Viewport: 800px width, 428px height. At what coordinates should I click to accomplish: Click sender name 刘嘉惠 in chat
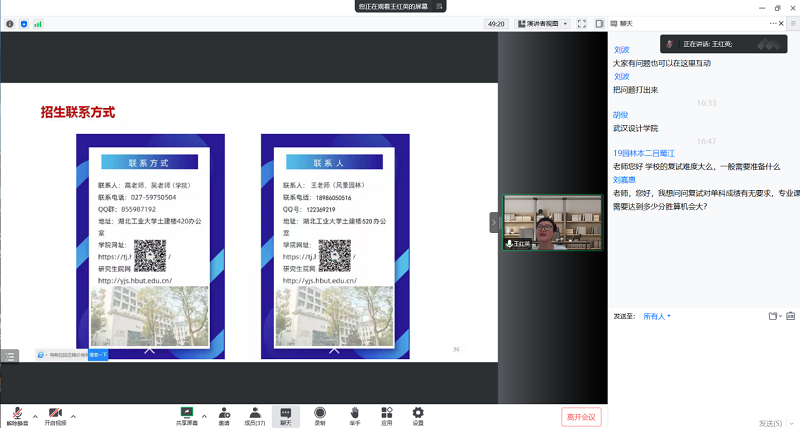pyautogui.click(x=624, y=180)
